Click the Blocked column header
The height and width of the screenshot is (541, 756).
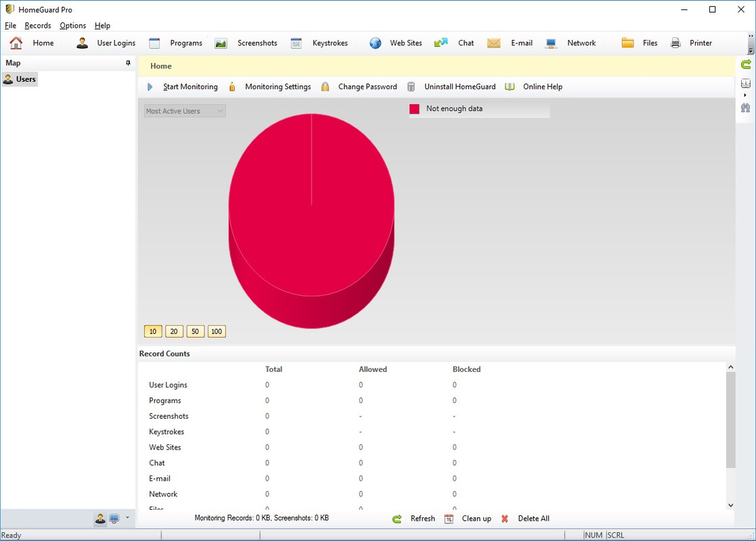tap(466, 369)
